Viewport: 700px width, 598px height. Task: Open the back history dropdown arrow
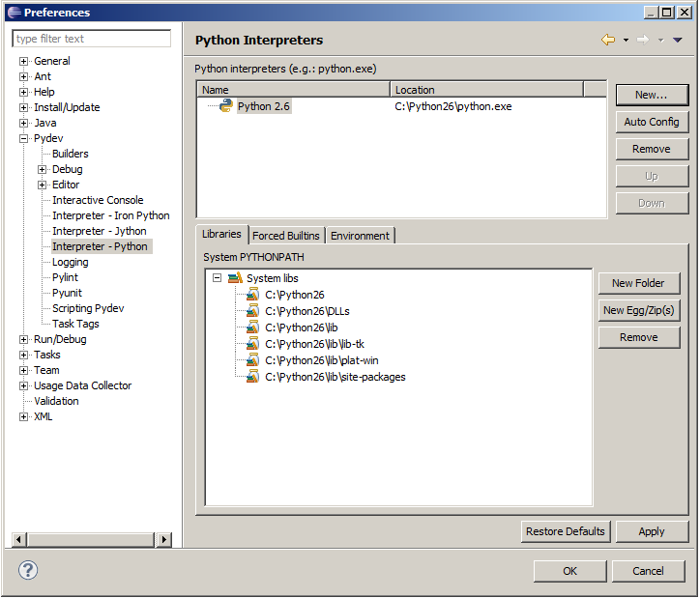pos(626,41)
